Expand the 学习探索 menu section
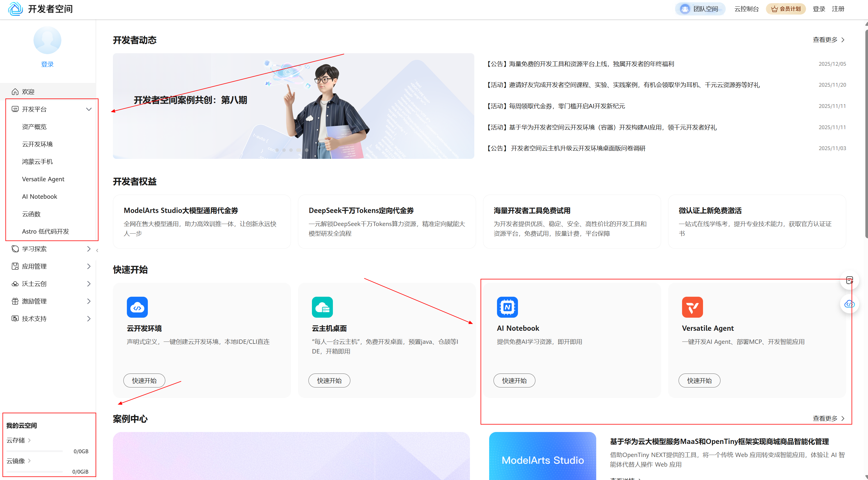This screenshot has height=480, width=868. pyautogui.click(x=89, y=249)
